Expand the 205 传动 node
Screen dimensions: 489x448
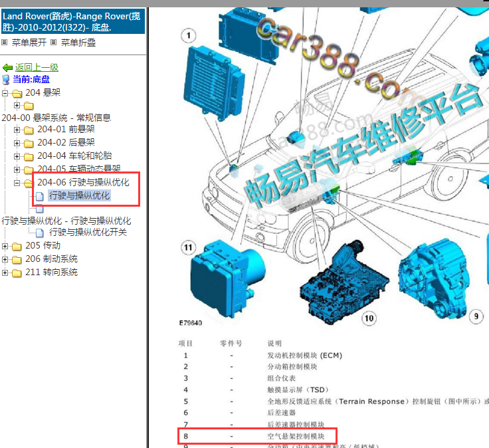(5, 246)
